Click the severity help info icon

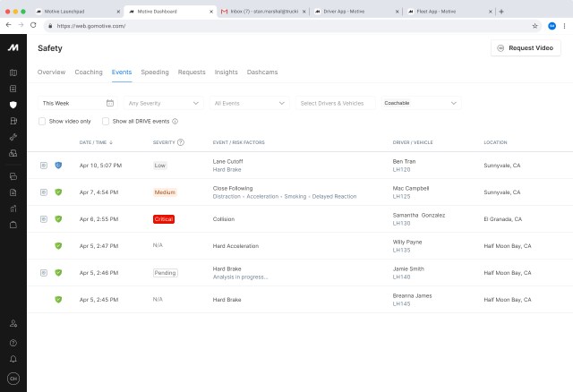click(x=181, y=142)
